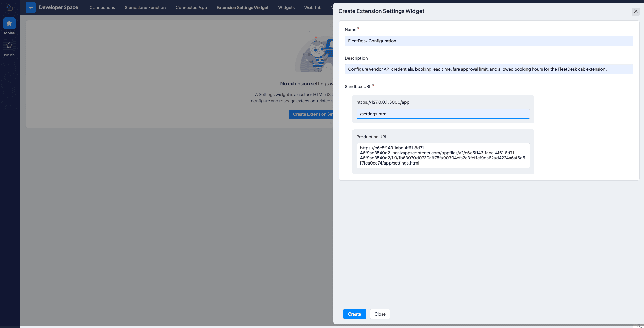Click the Create Extension Settings Widget heading

[381, 11]
